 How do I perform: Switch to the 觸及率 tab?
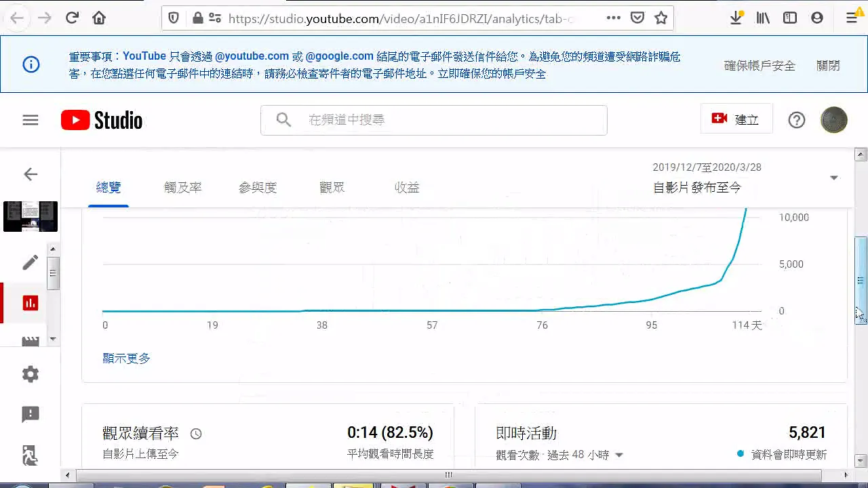pos(183,188)
